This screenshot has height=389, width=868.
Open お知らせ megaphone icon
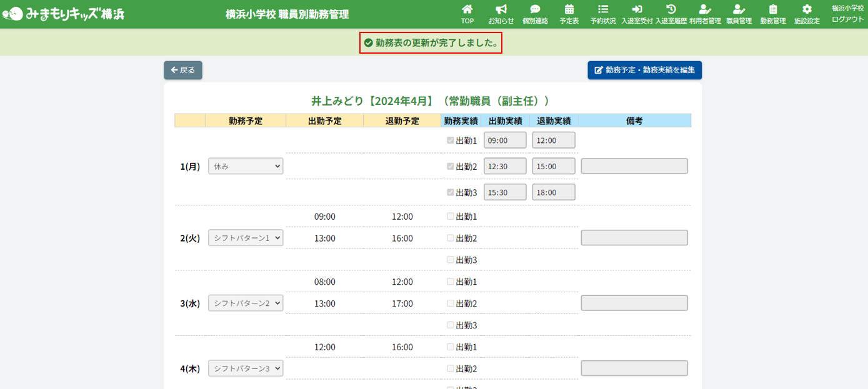click(x=501, y=9)
